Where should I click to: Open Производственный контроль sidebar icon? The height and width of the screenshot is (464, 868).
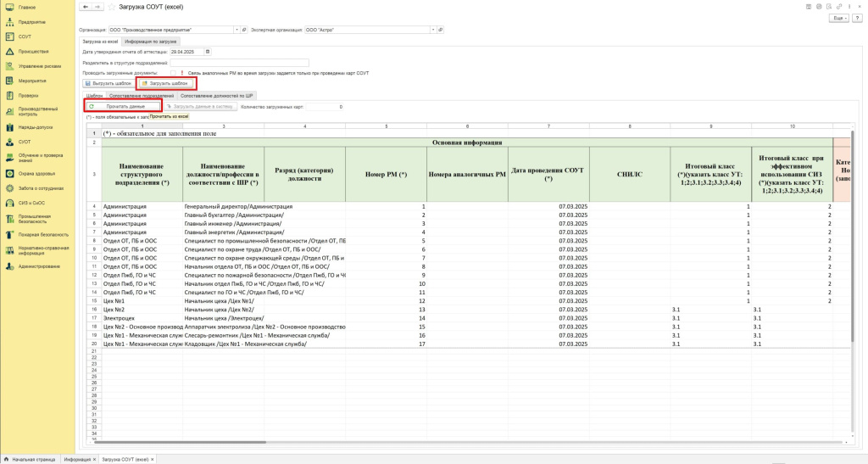9,111
